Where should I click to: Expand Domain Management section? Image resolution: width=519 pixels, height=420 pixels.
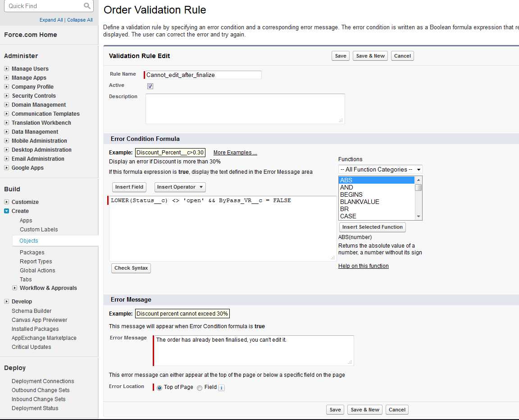(6, 104)
